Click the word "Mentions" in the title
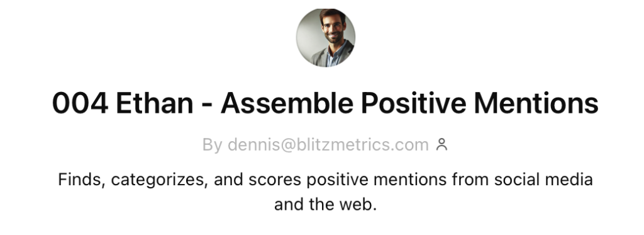This screenshot has width=644, height=235. pos(536,103)
